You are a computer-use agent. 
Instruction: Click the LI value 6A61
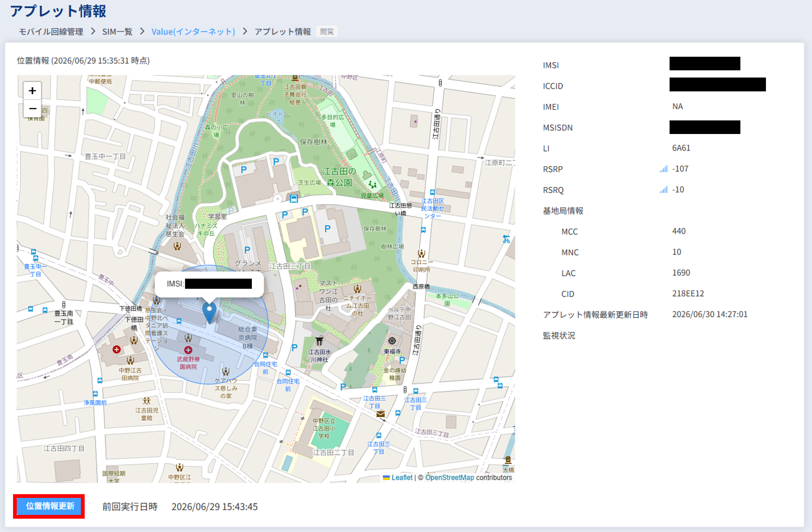[x=681, y=148]
